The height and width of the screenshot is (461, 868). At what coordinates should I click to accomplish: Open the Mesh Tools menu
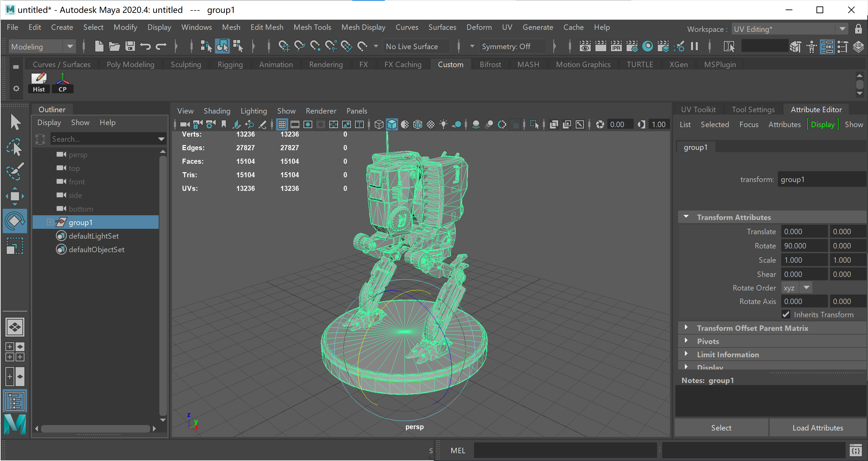312,27
